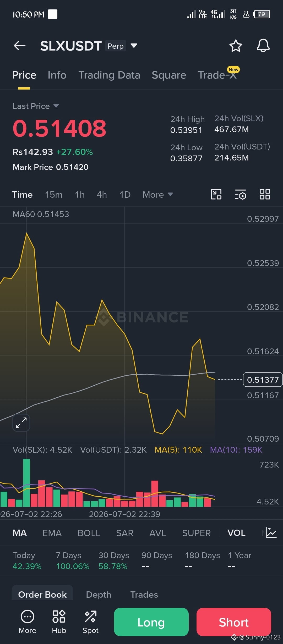Select the 15m interval
283x644 pixels.
[x=54, y=195]
